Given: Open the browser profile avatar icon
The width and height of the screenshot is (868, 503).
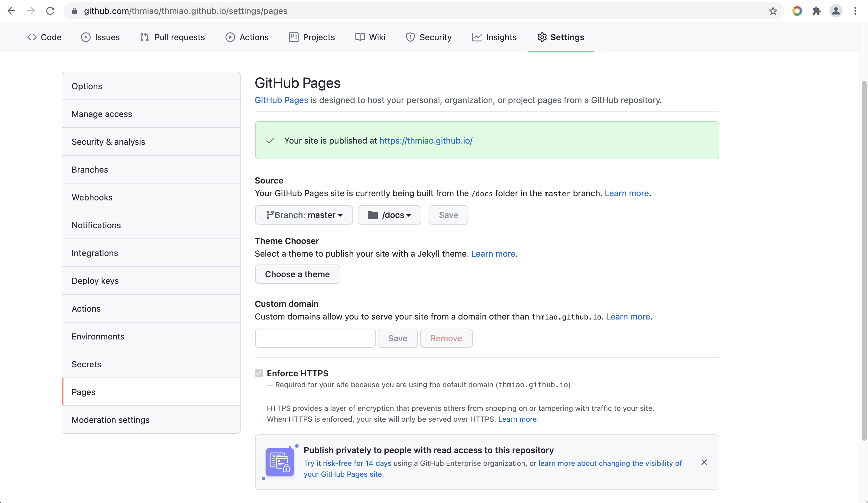Looking at the screenshot, I should click(836, 11).
